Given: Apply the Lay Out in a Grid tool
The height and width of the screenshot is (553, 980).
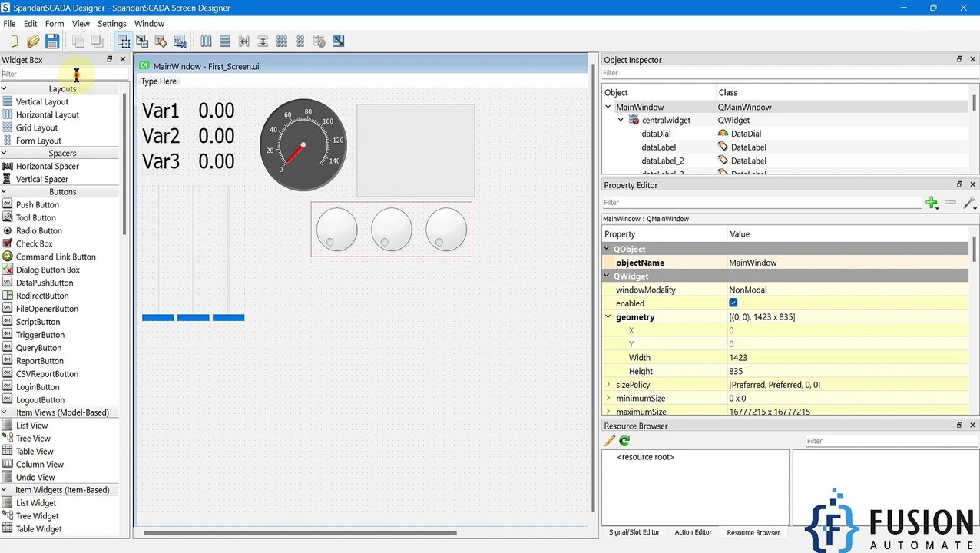Looking at the screenshot, I should (x=282, y=41).
